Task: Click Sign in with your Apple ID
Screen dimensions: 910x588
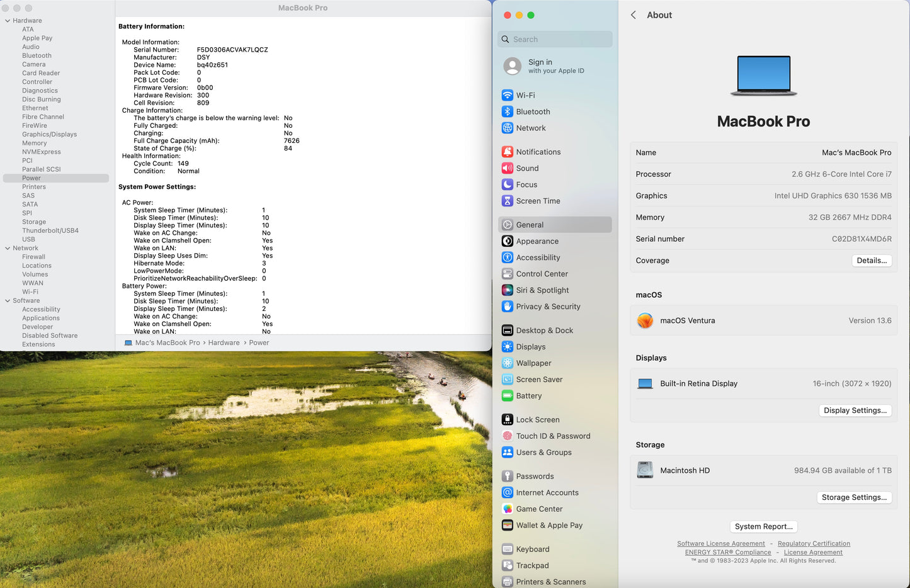Action: (x=555, y=66)
